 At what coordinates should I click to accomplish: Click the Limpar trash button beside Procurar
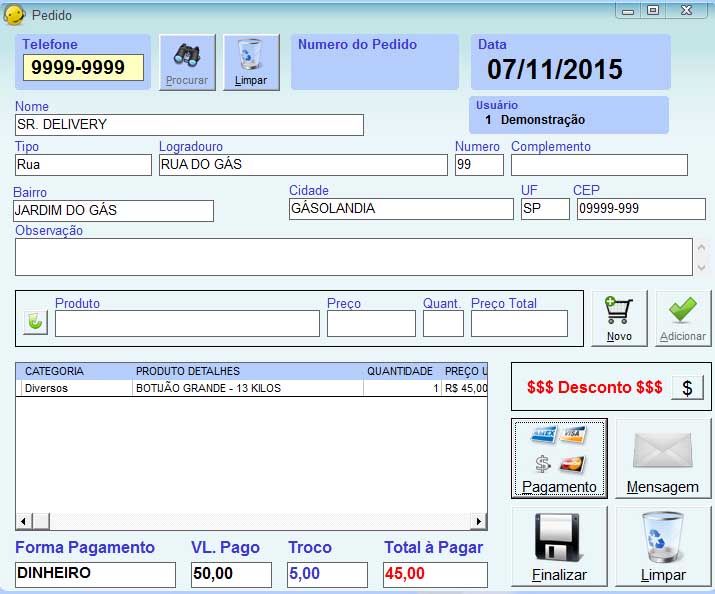coord(251,62)
